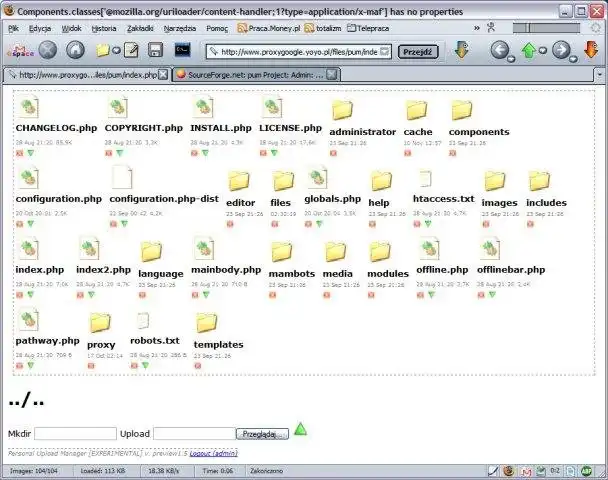Viewport: 608px width, 480px height.
Task: Open the Telepraca bookmark folder
Action: click(x=368, y=28)
